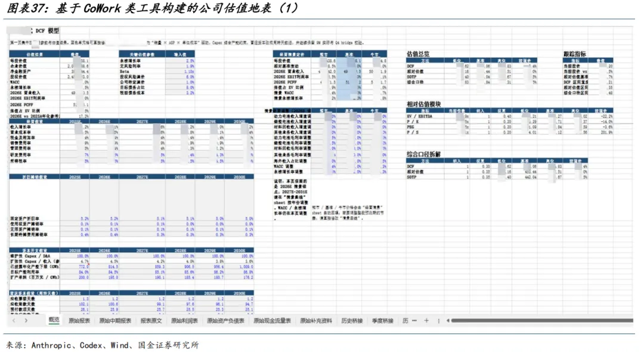Image resolution: width=644 pixels, height=352 pixels.
Task: Select the PEG row label
Action: (411, 127)
